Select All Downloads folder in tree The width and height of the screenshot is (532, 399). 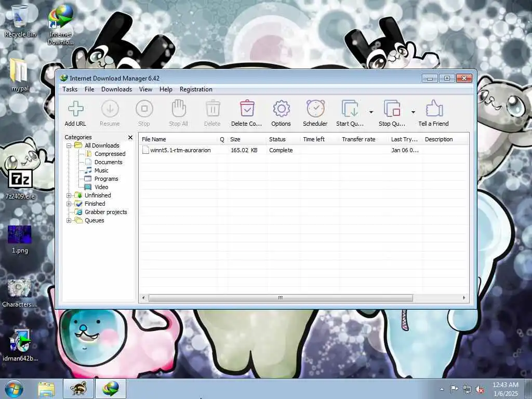102,145
